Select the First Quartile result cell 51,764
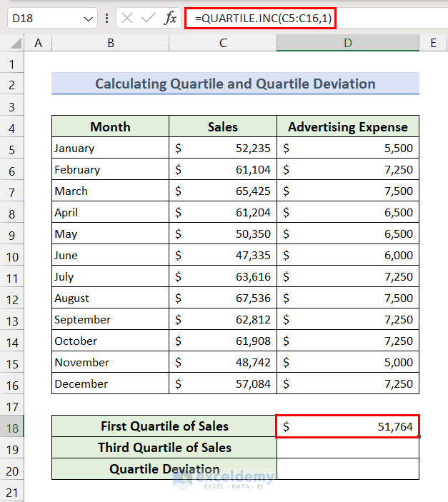Viewport: 448px width, 502px height. tap(347, 426)
